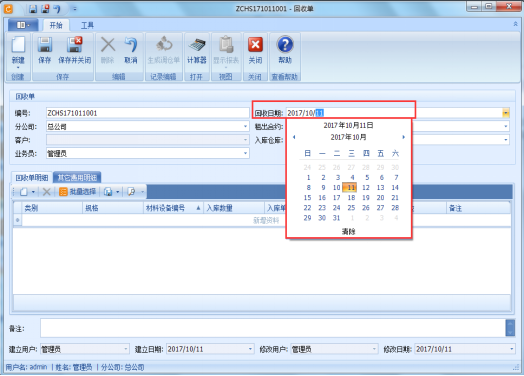
Task: Select day 15 in the calendar
Action: [x=307, y=198]
